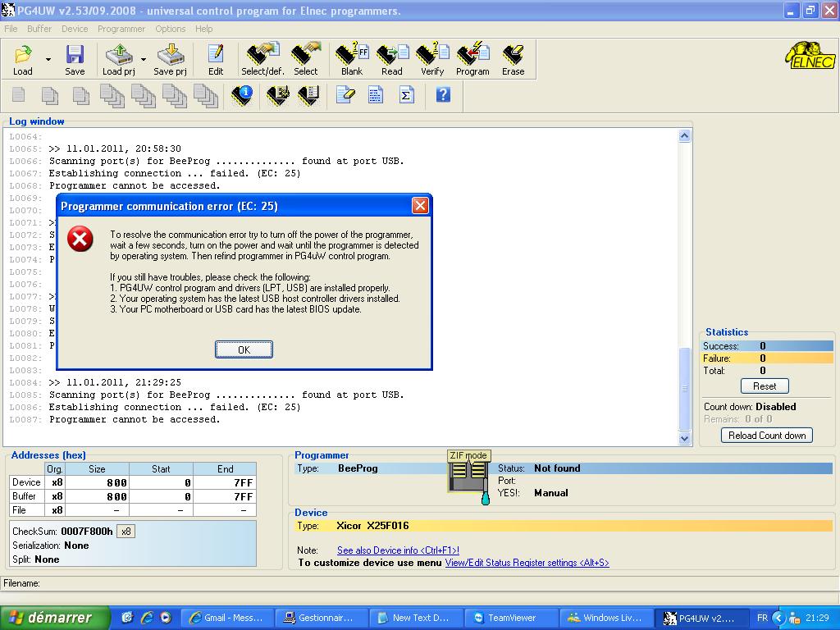Reset the statistics counters
The width and height of the screenshot is (840, 630).
[765, 386]
